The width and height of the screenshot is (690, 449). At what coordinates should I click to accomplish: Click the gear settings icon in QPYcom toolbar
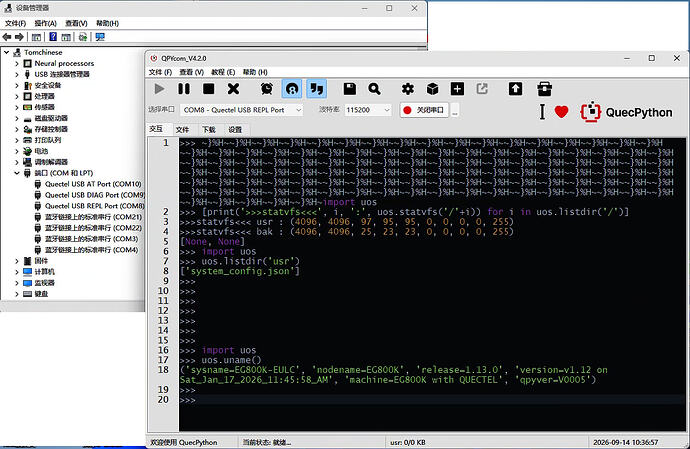coord(408,89)
